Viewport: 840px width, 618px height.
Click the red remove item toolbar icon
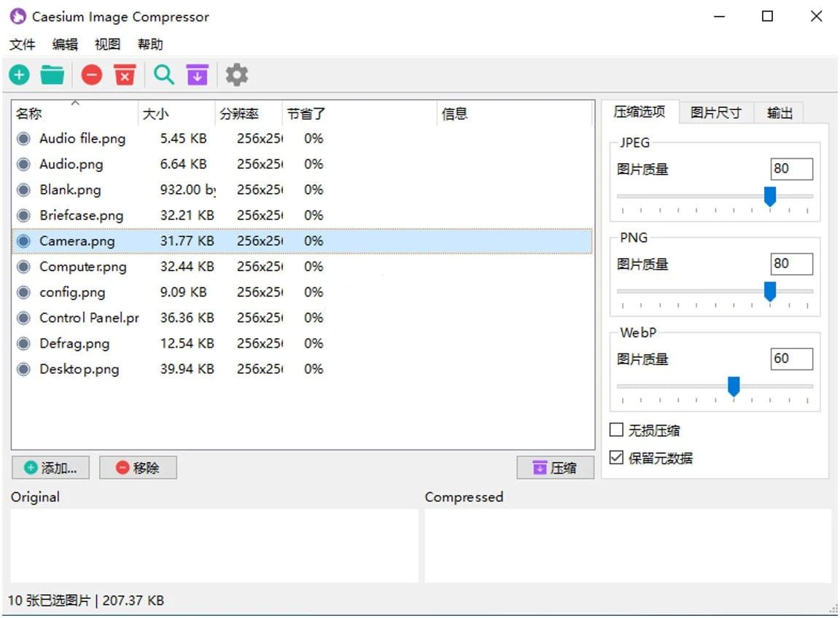[x=91, y=74]
